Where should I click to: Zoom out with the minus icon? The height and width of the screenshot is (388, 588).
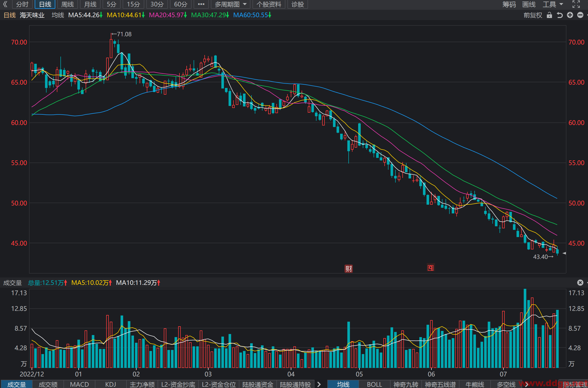[x=580, y=15]
